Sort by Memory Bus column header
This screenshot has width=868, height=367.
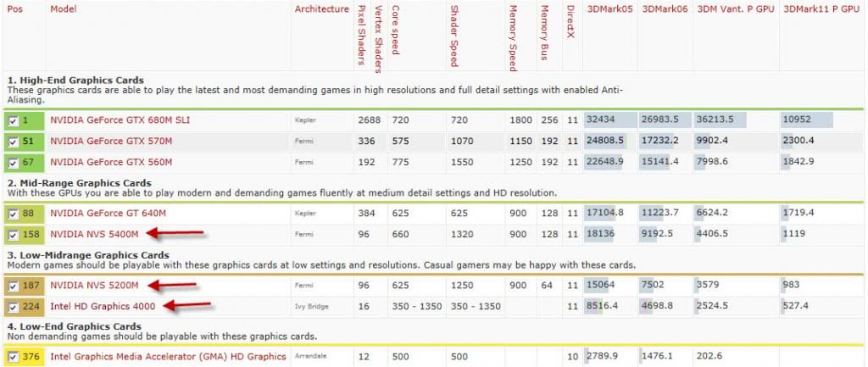click(x=544, y=33)
